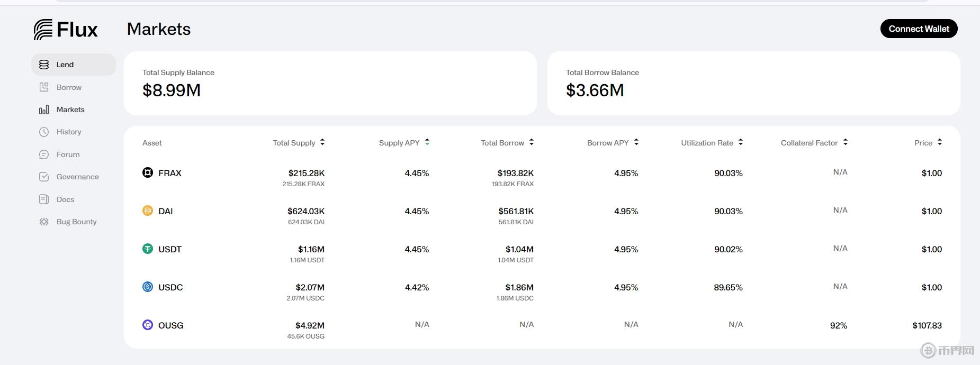Click the History clock icon
Viewport: 980px width, 365px height.
(44, 132)
